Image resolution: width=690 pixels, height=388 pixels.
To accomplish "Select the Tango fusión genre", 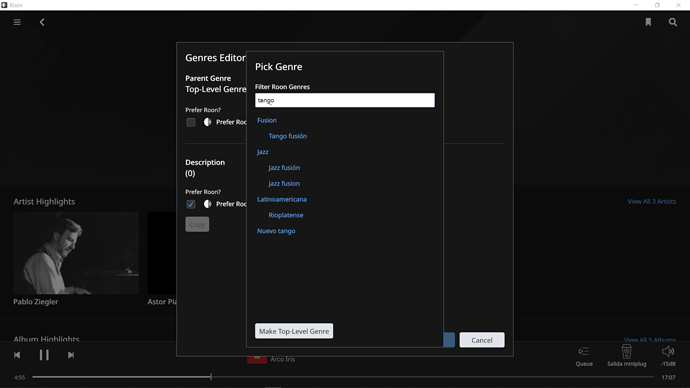I will pyautogui.click(x=288, y=136).
